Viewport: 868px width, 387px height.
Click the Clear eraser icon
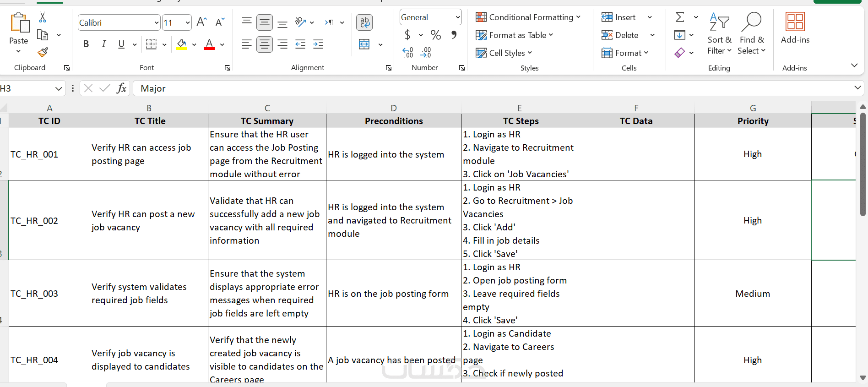[680, 52]
